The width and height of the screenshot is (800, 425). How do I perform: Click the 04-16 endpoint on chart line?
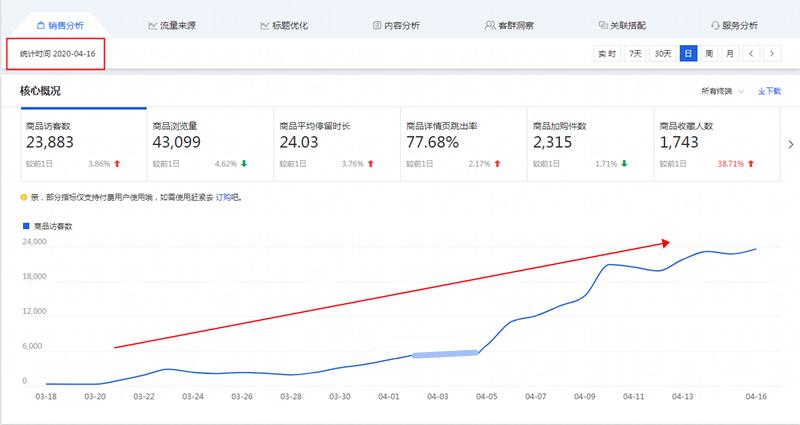point(755,249)
